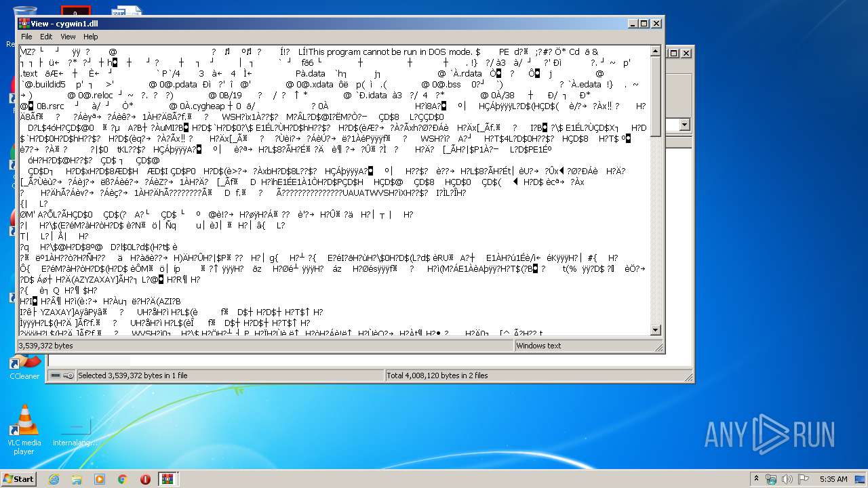Open the dropdown arrow in background WinRAR window
Screen dimensions: 868x488
pyautogui.click(x=684, y=125)
